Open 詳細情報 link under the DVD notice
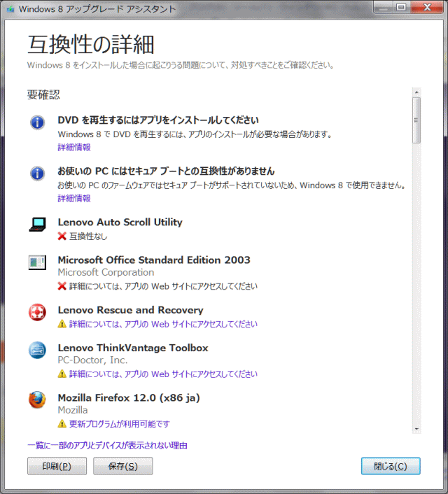Image resolution: width=448 pixels, height=494 pixels. tap(74, 147)
